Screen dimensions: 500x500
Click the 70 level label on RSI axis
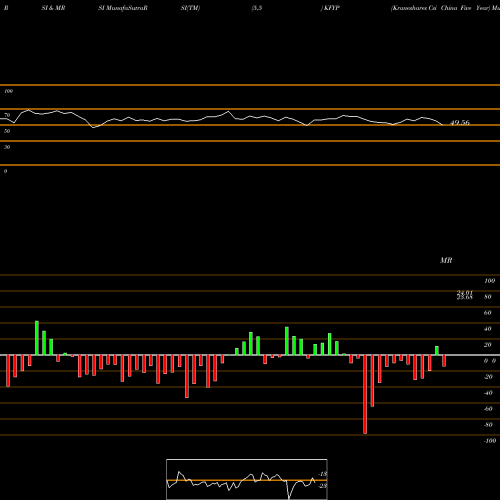pyautogui.click(x=7, y=115)
